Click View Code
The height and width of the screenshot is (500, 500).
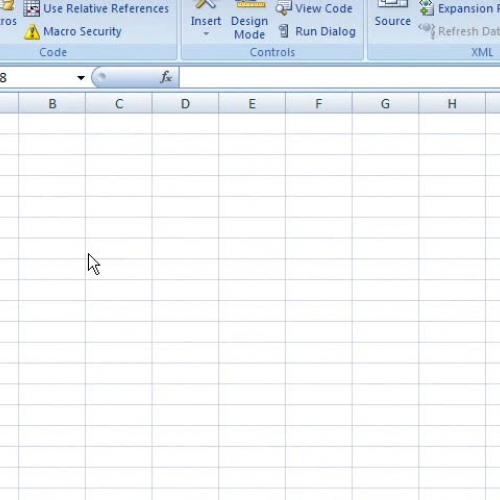point(314,9)
